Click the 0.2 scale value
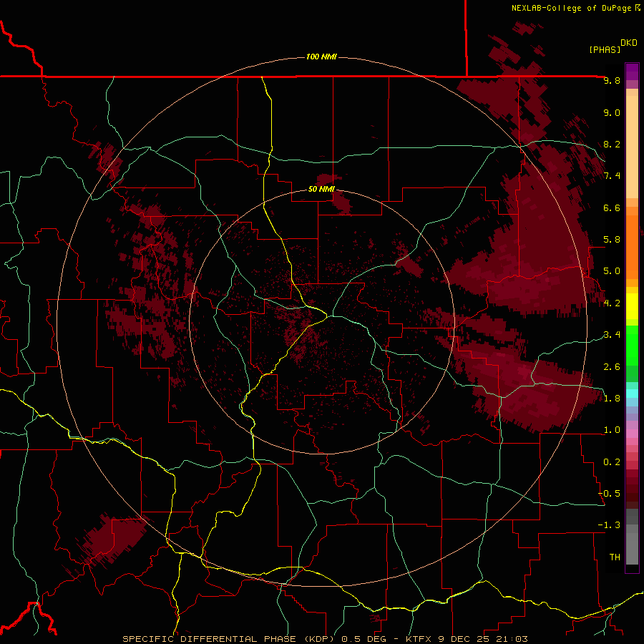644x644 pixels. tap(612, 462)
